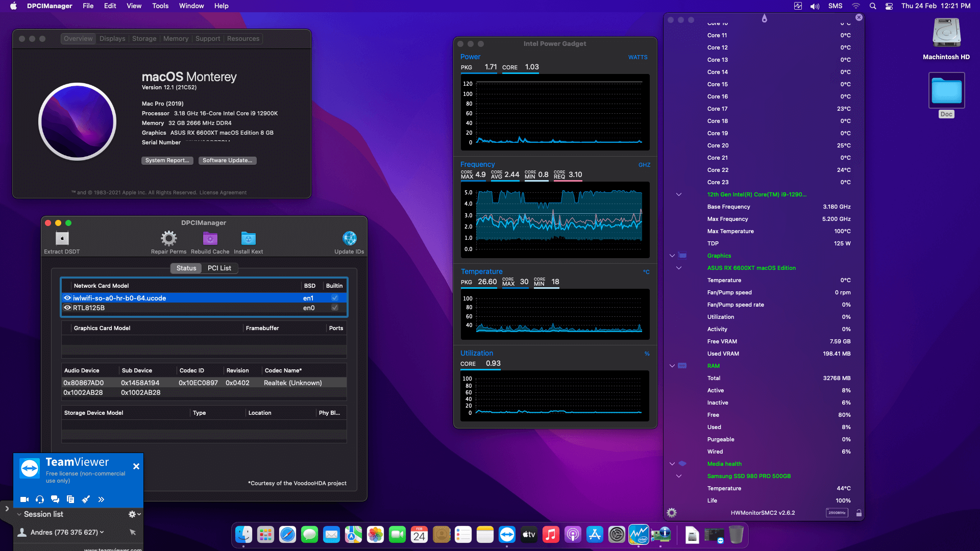Collapse the Samsung SSD 980 PRO group

pos(679,476)
